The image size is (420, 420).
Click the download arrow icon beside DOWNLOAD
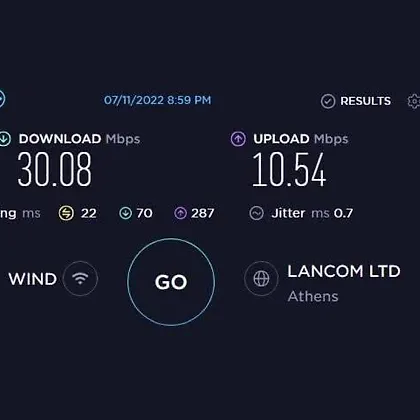(4, 139)
